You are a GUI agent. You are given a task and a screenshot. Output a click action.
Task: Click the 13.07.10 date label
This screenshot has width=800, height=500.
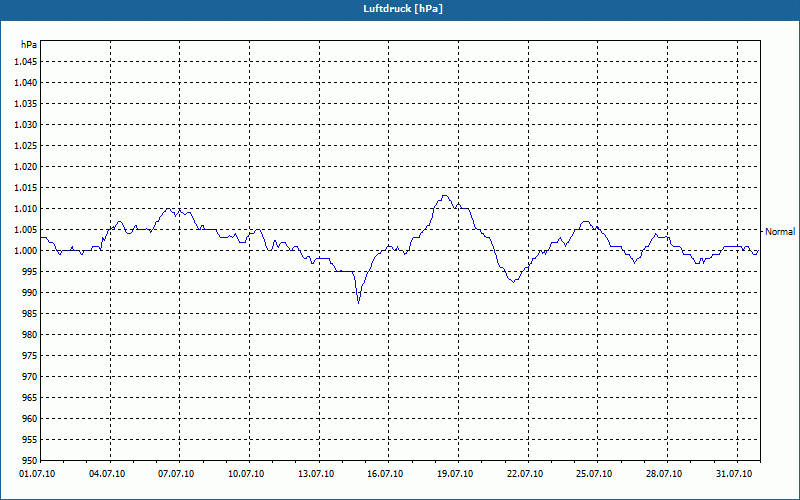(x=316, y=474)
